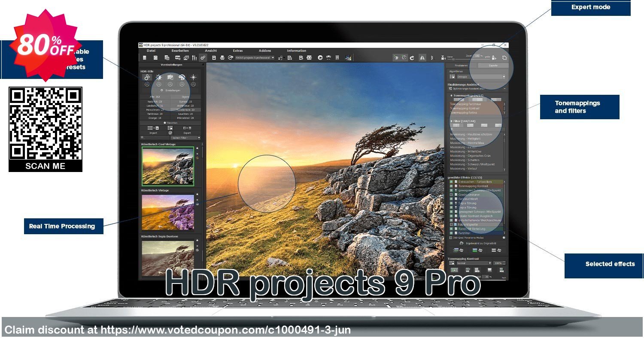Enable the Gradationskurve effect checkbox

coord(451,195)
